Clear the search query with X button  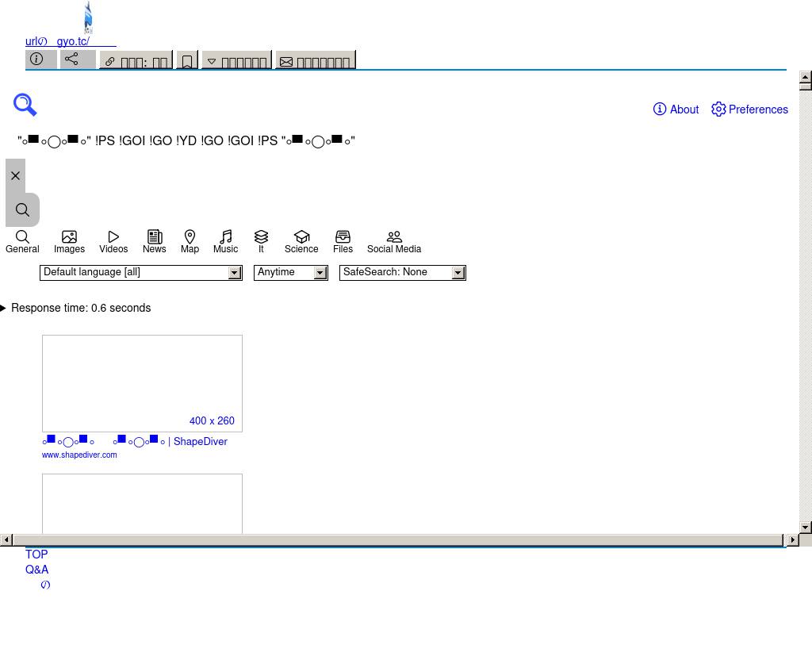(16, 175)
